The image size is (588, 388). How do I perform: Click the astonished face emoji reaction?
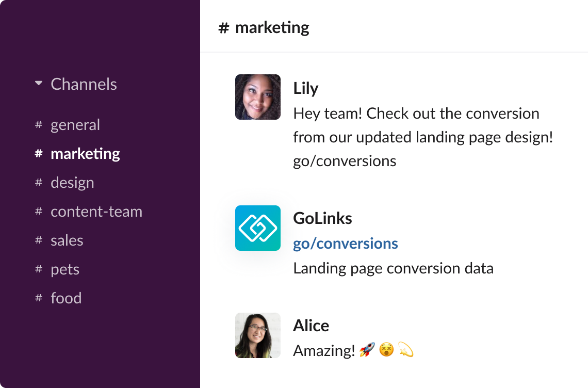click(386, 350)
